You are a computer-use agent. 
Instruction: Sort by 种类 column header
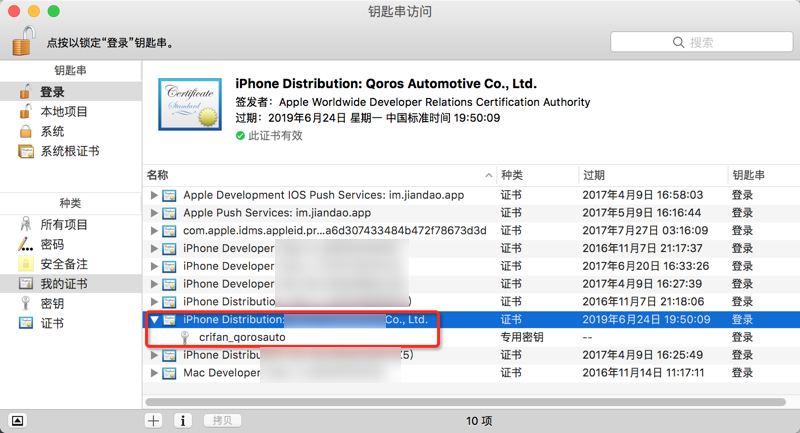537,175
